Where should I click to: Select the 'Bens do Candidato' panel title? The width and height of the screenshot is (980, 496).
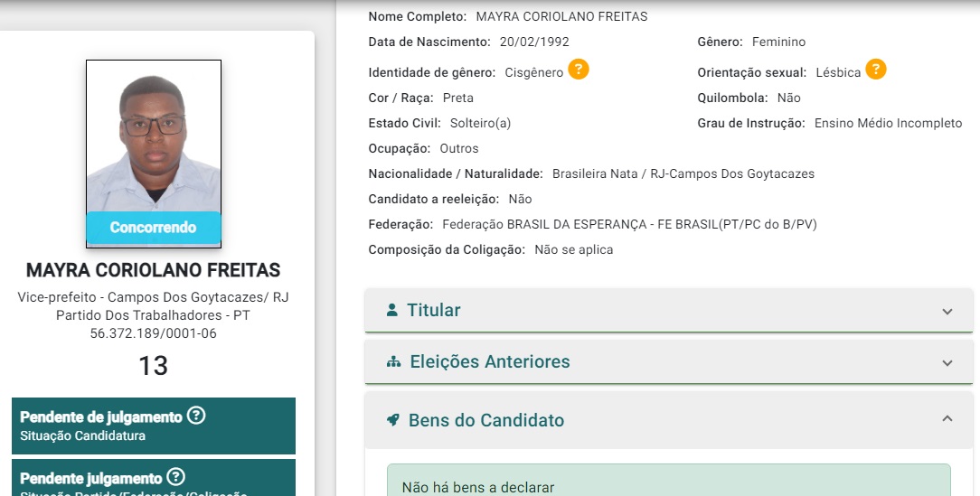(485, 420)
